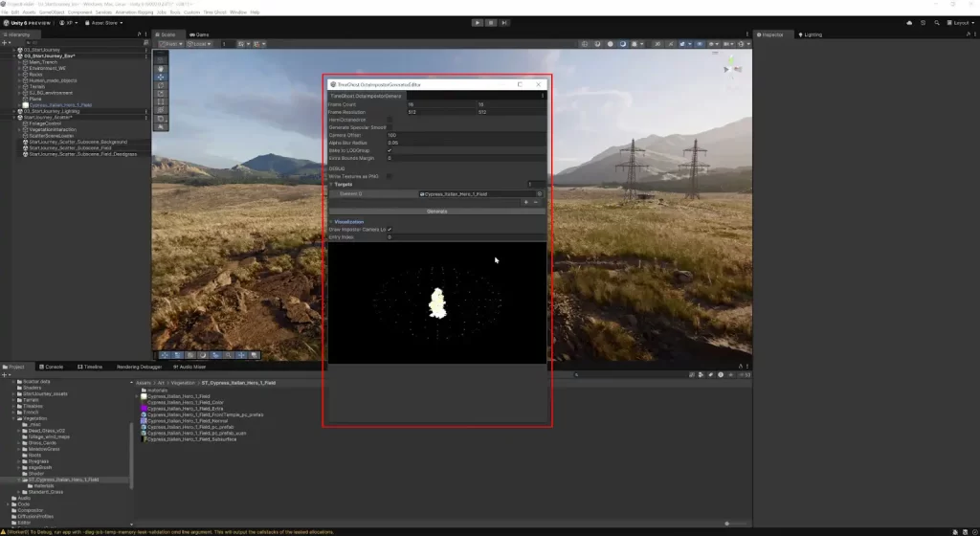Collapse the Vegetation folder in Project tree

(x=14, y=418)
